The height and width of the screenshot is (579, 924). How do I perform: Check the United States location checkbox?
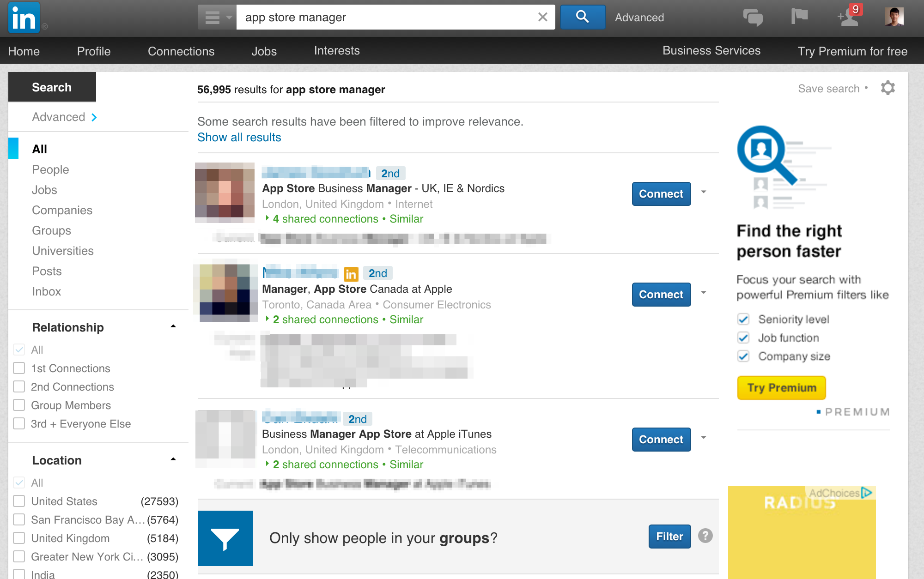point(19,501)
